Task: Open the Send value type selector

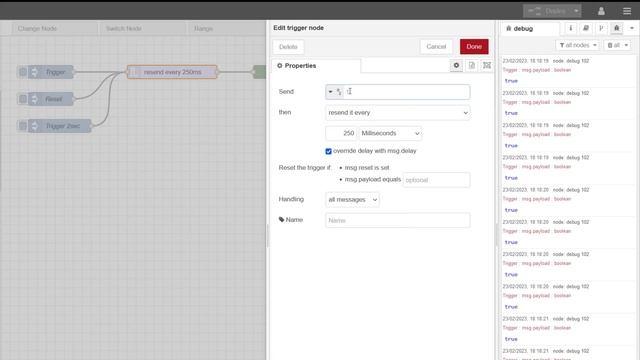Action: click(335, 92)
